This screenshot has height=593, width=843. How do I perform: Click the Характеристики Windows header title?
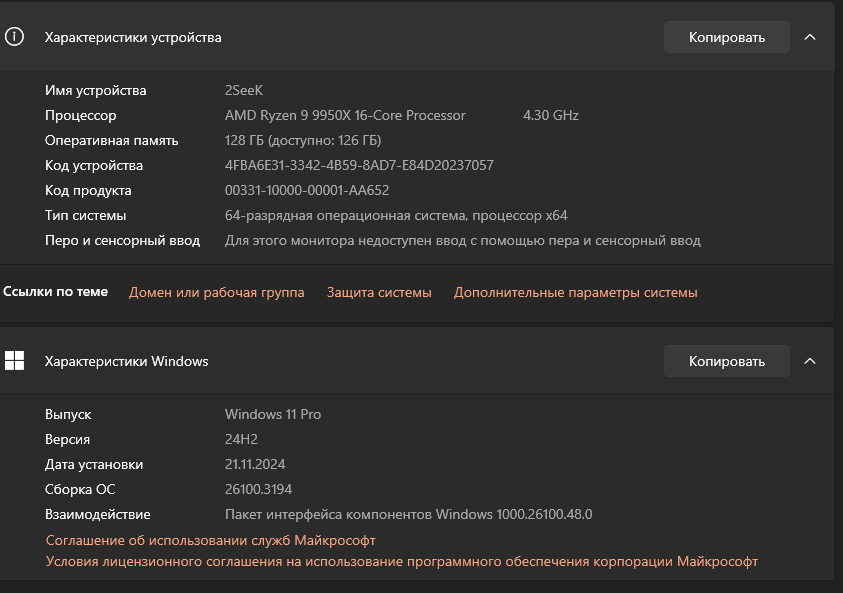126,361
